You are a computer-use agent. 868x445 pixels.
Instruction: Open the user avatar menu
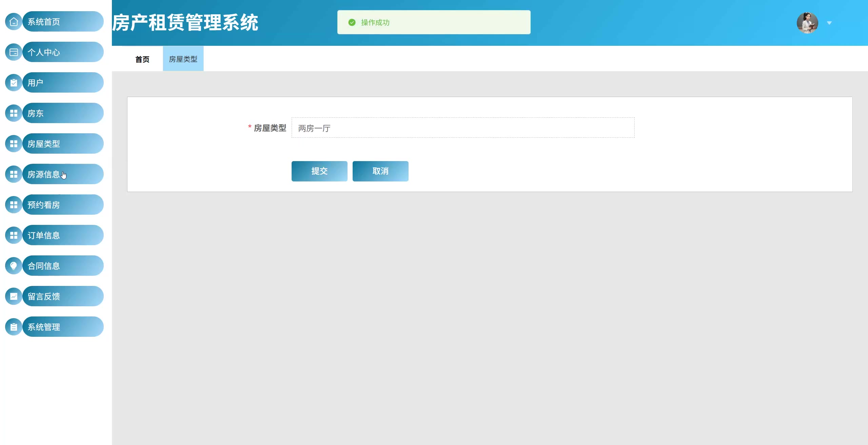click(807, 23)
